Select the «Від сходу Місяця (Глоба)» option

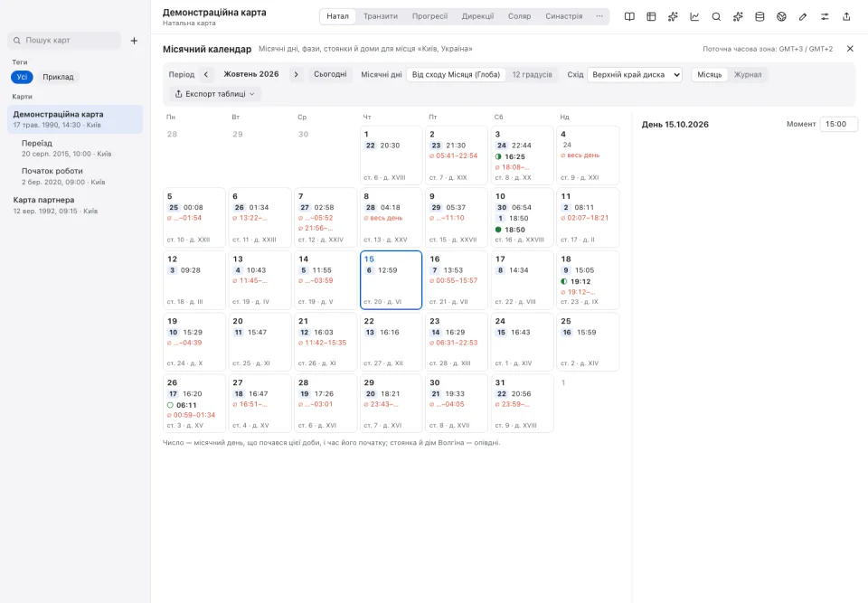point(456,75)
